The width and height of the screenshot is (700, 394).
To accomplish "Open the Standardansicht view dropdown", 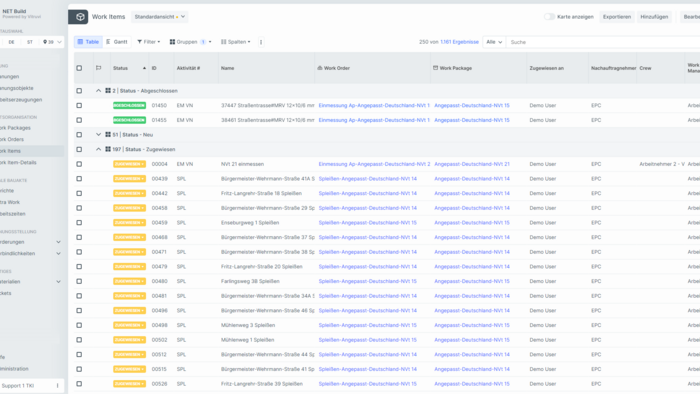I will coord(159,17).
